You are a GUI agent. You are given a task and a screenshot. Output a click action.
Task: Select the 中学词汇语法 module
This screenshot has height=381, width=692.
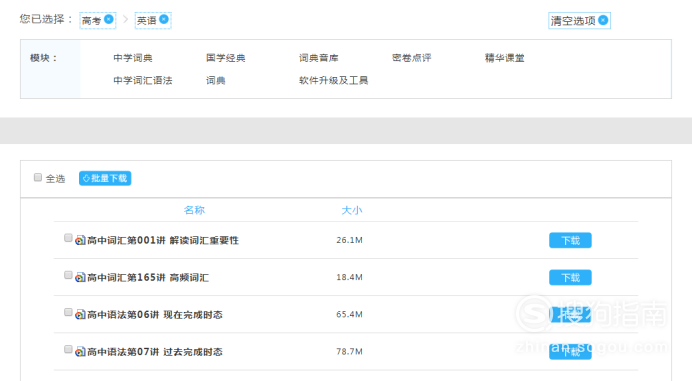pyautogui.click(x=143, y=80)
